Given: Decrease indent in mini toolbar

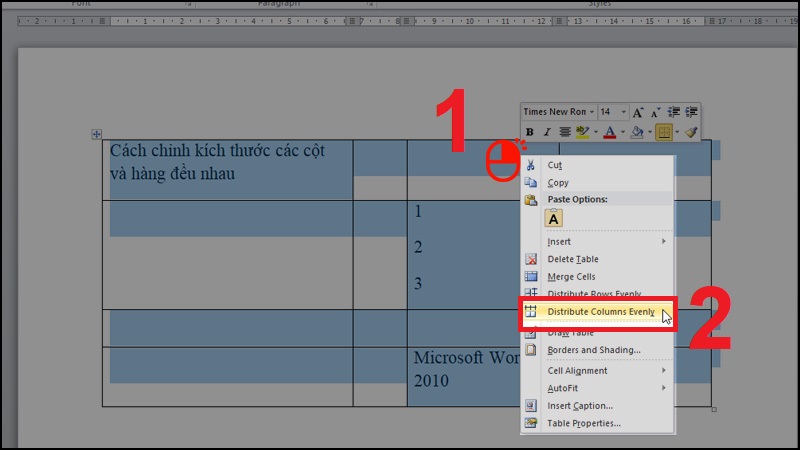Looking at the screenshot, I should pyautogui.click(x=673, y=112).
